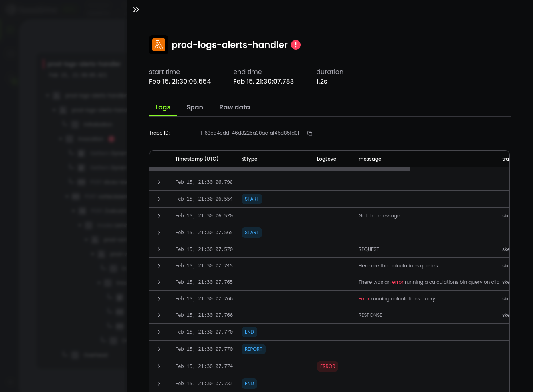Click the REPORT type badge
This screenshot has height=392, width=533.
tap(253, 349)
